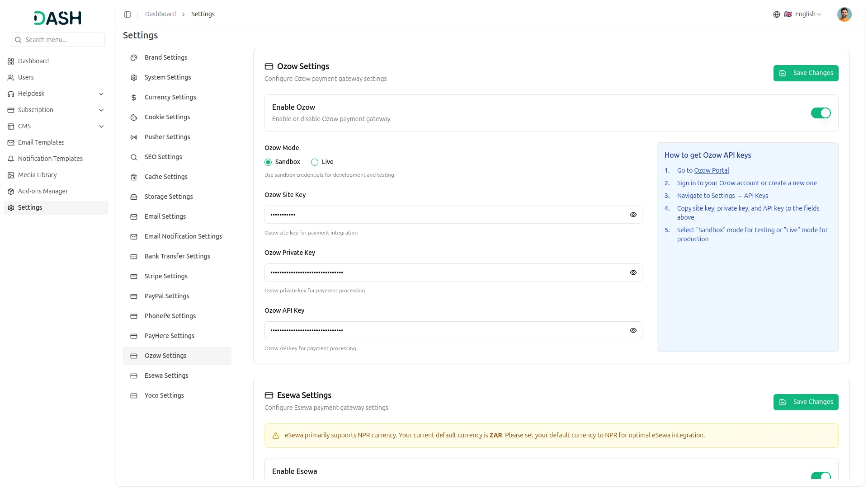Click the Currency Settings dollar icon
The width and height of the screenshot is (868, 488).
134,98
